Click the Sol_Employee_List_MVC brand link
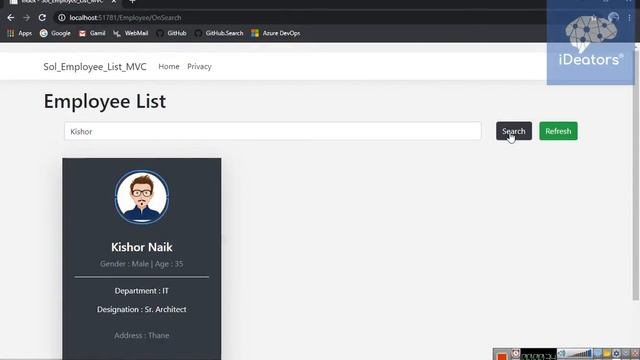Image resolution: width=640 pixels, height=360 pixels. (95, 67)
